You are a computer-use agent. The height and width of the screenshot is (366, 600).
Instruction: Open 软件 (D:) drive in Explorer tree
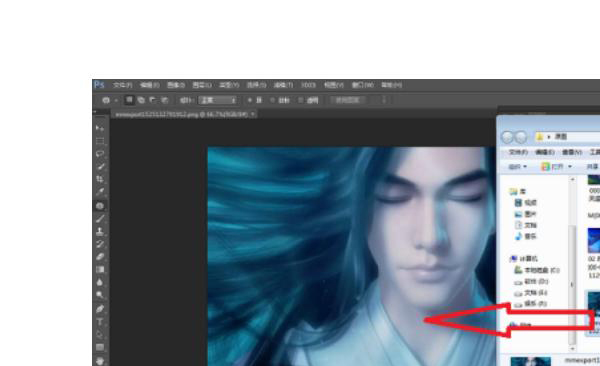pyautogui.click(x=531, y=282)
